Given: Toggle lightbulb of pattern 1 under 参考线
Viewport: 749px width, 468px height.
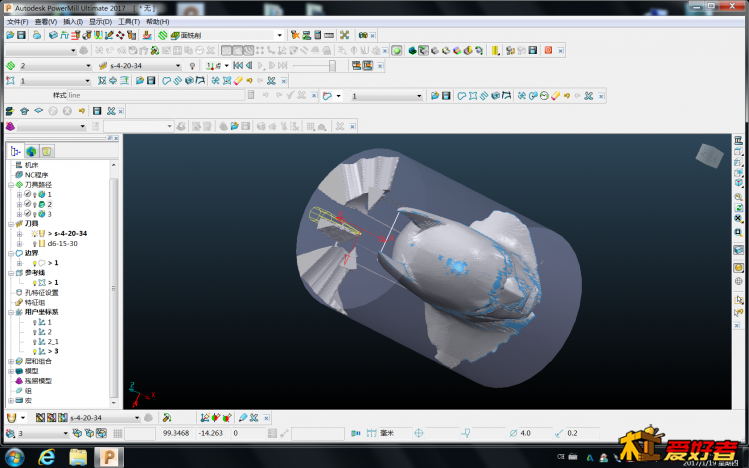Looking at the screenshot, I should tap(35, 283).
